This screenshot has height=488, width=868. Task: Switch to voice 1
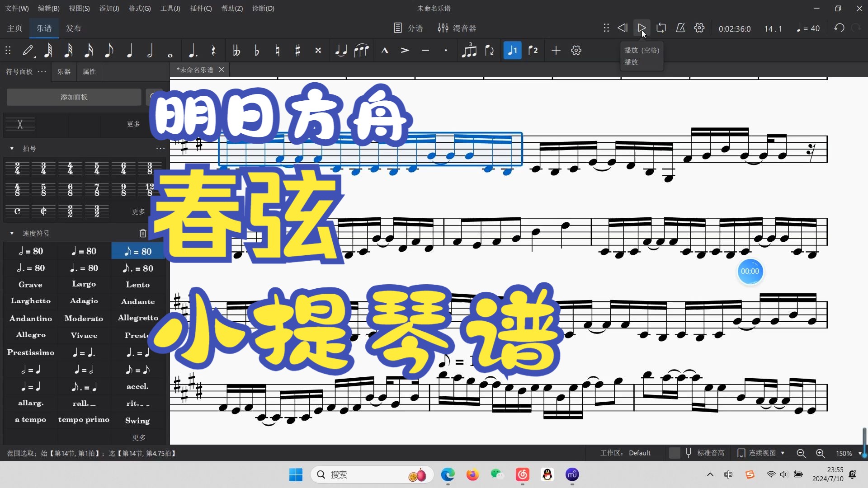pos(512,51)
